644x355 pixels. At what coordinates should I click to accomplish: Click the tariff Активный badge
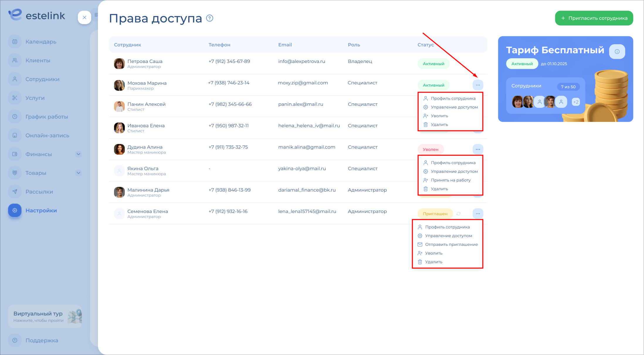522,64
